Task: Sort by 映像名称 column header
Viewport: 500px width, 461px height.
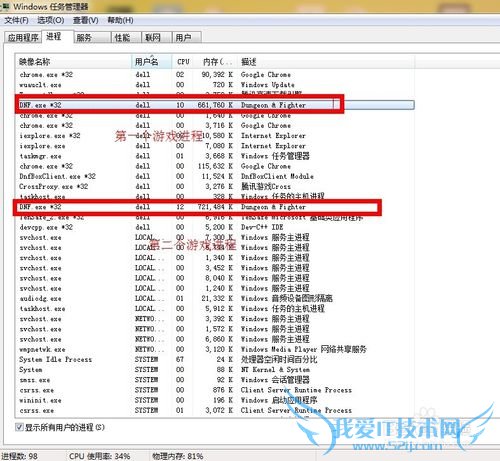Action: [73, 62]
